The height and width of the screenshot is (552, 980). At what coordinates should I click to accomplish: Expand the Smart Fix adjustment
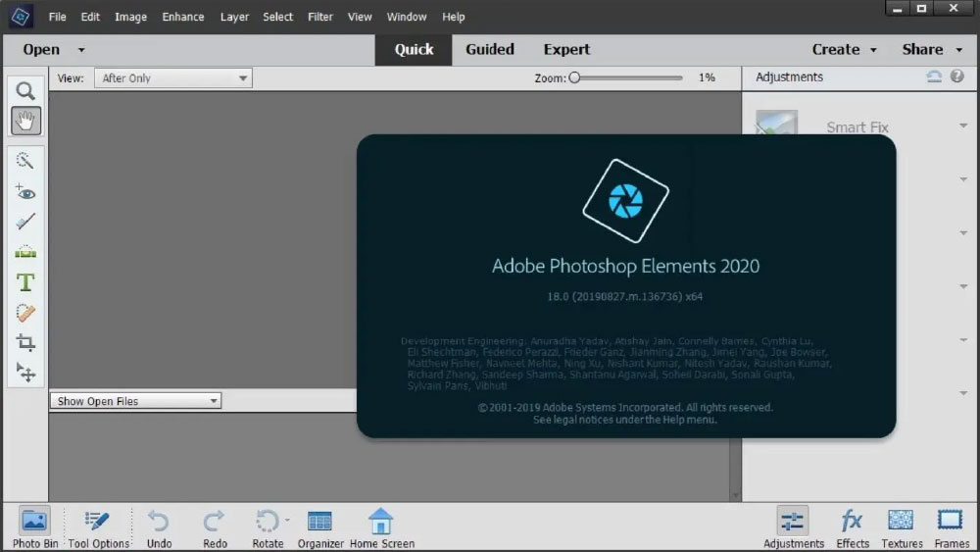point(964,126)
